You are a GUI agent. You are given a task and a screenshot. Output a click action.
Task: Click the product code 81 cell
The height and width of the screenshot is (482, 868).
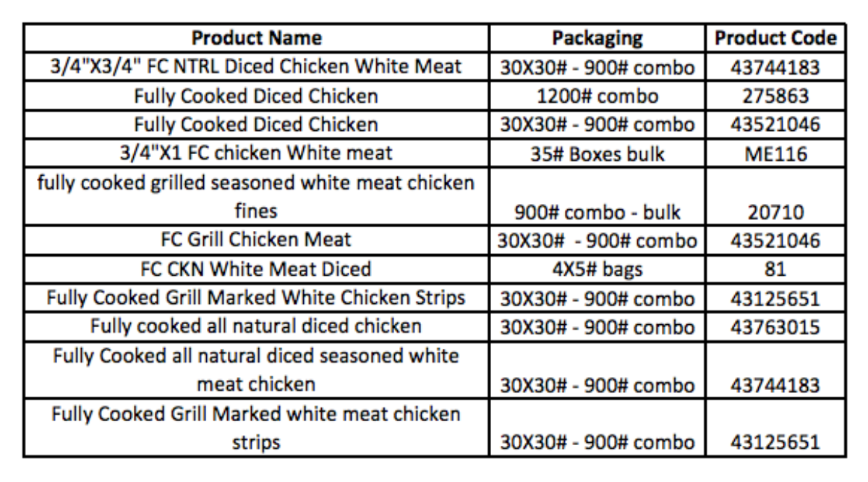tap(775, 269)
